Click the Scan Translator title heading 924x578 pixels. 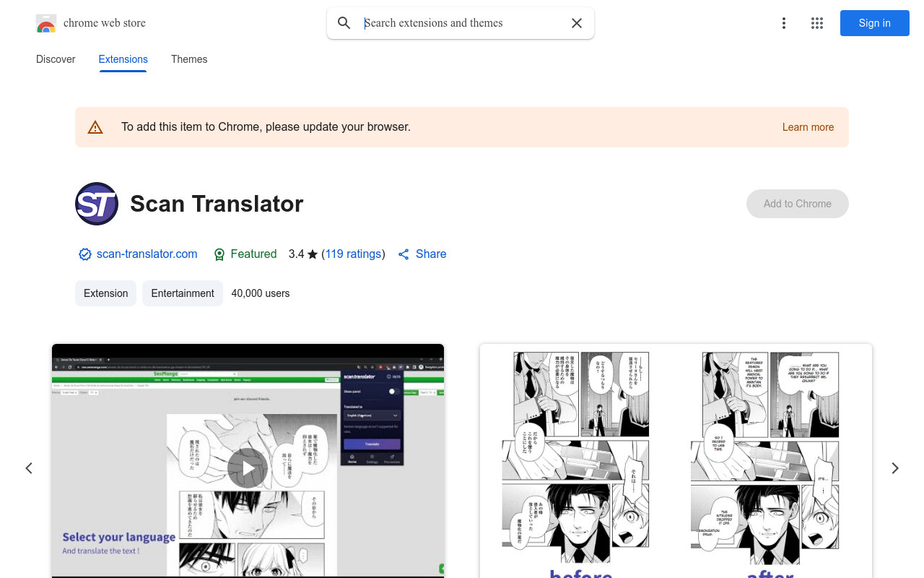[217, 204]
